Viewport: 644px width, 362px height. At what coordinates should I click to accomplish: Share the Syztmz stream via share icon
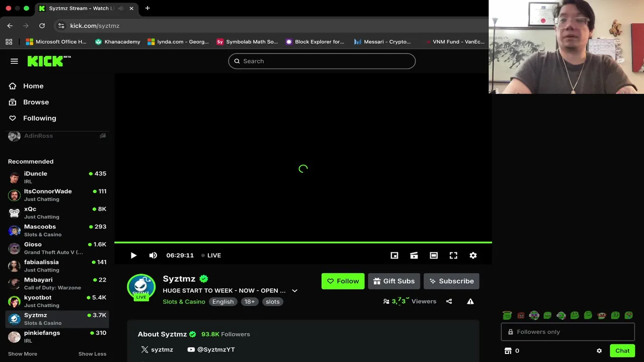[x=449, y=301]
